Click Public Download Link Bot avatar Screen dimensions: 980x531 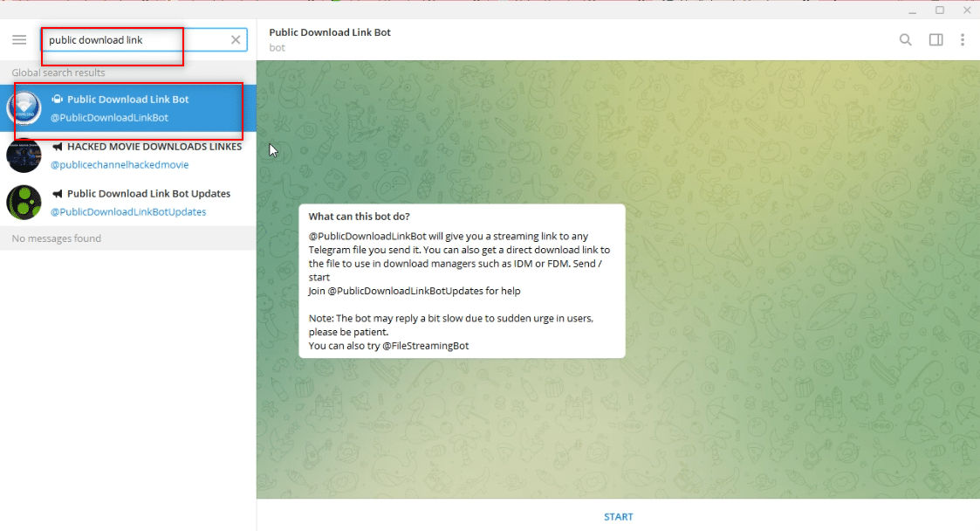24,108
